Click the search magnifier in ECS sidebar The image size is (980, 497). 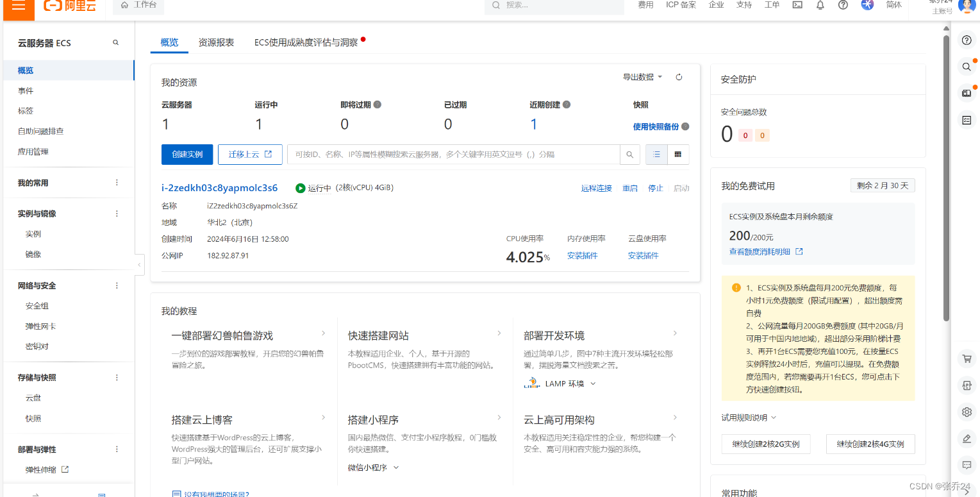click(116, 43)
